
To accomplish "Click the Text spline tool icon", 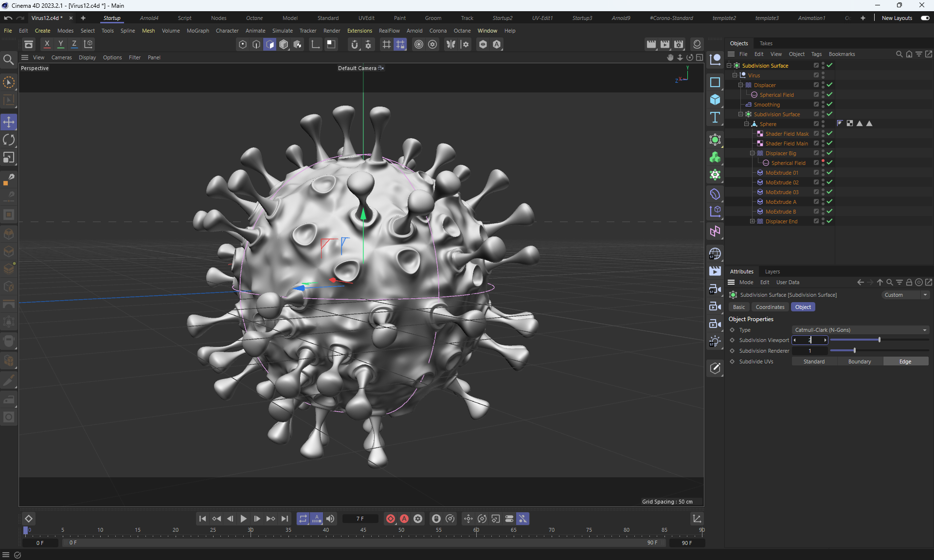I will pyautogui.click(x=715, y=117).
